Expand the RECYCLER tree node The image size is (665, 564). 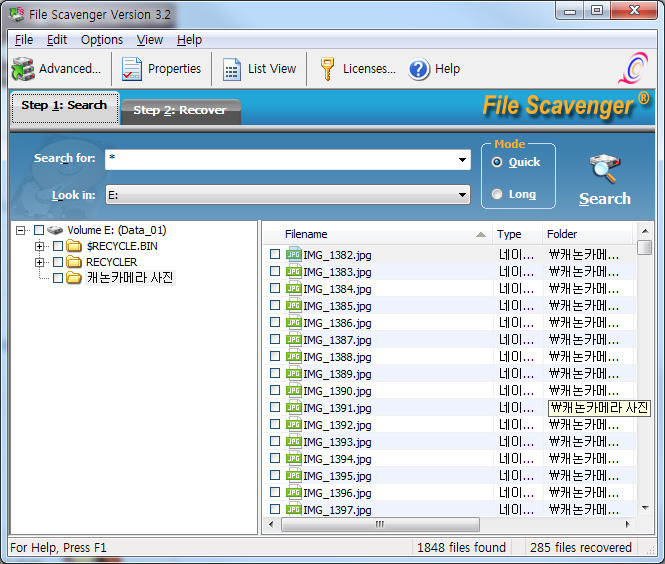(x=39, y=262)
